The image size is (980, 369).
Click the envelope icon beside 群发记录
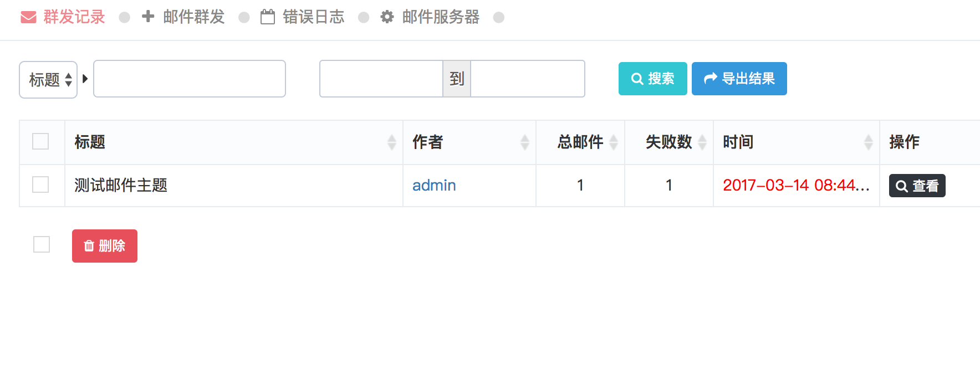[x=28, y=17]
